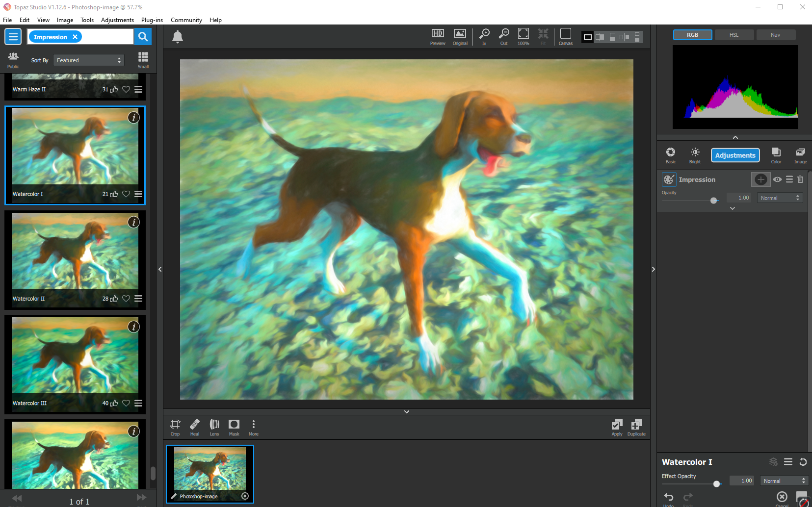Click the Adjustments button

[x=735, y=155]
